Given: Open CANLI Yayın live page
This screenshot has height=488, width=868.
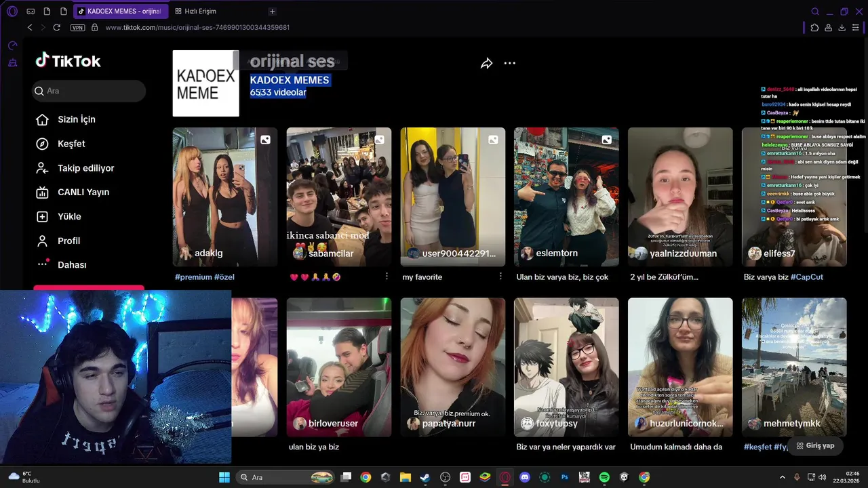Looking at the screenshot, I should (73, 192).
